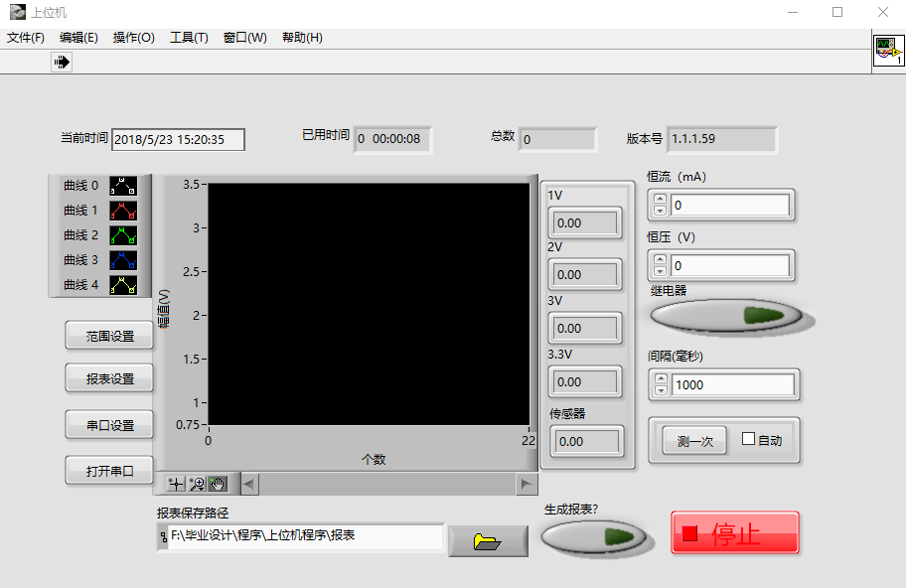Open the VI icon in top-right corner

(x=888, y=51)
